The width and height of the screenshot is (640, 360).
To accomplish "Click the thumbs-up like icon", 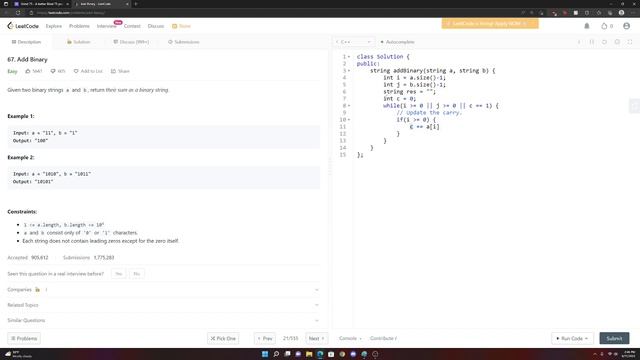I will click(28, 71).
